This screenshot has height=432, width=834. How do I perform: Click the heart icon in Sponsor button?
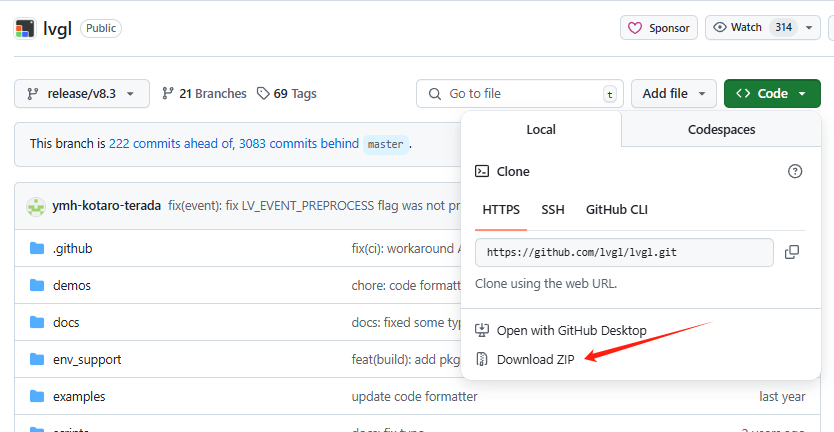tap(635, 28)
